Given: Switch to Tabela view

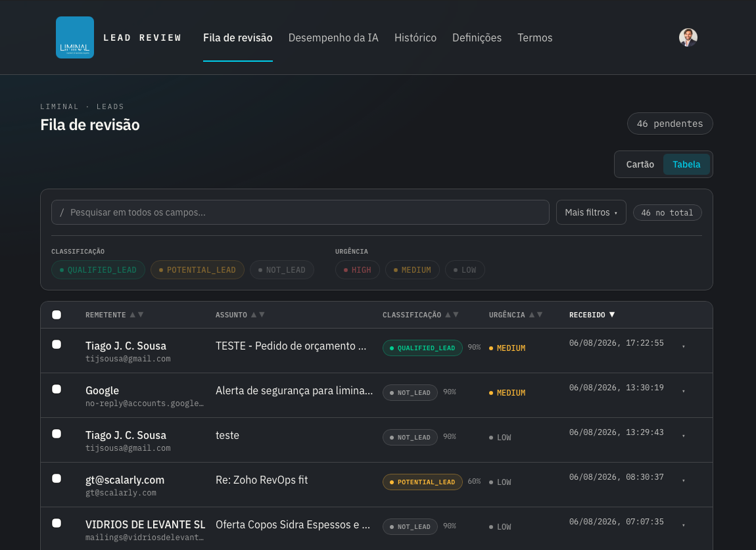Looking at the screenshot, I should pyautogui.click(x=686, y=164).
